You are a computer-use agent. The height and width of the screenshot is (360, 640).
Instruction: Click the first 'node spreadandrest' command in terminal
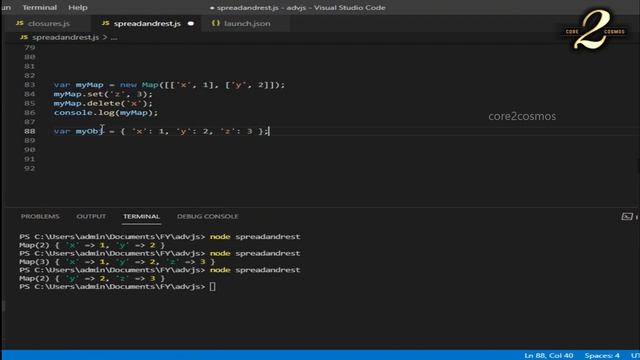(255, 237)
